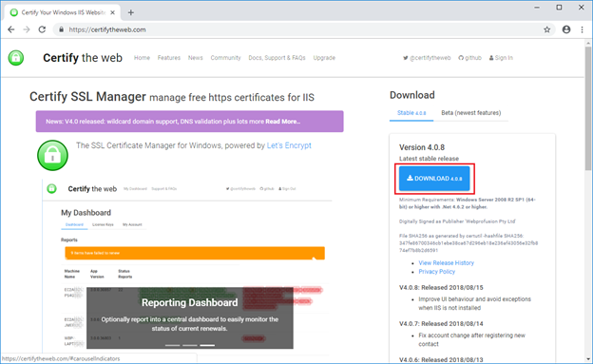Open the View Release History link
593x364 pixels.
[447, 263]
